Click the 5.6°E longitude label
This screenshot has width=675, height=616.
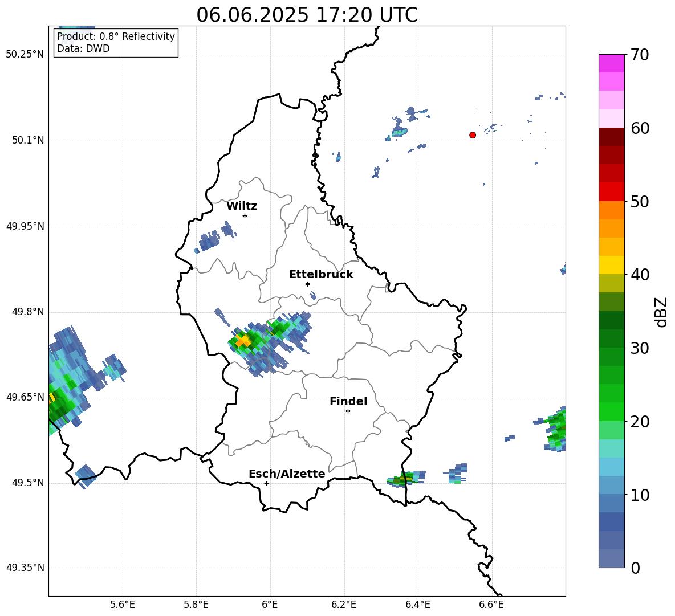(x=123, y=605)
